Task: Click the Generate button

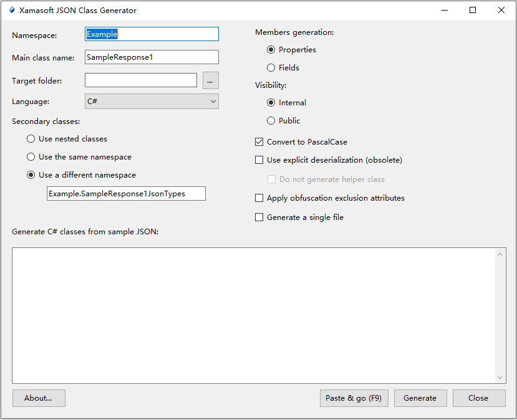Action: [x=420, y=398]
